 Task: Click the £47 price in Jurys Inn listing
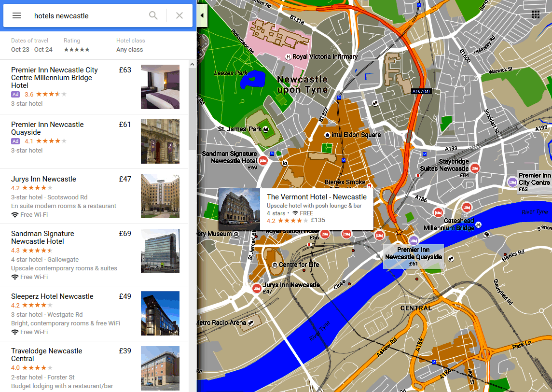125,179
